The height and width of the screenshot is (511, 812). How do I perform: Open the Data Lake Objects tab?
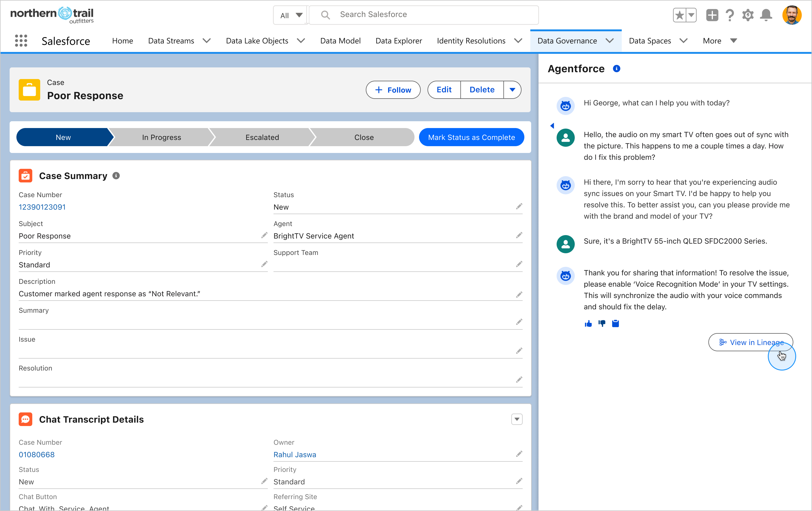click(x=257, y=41)
